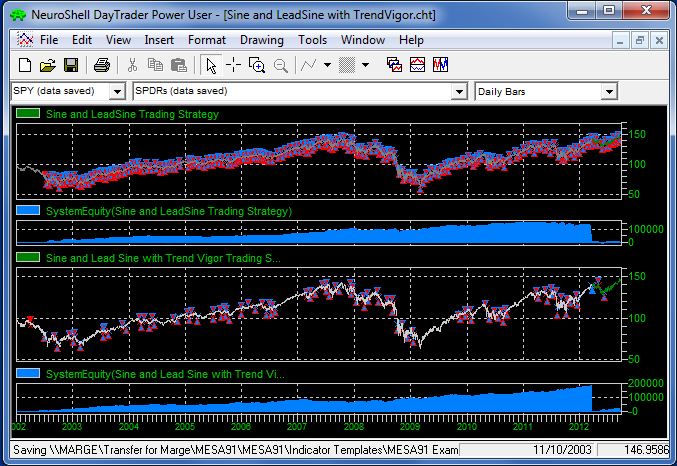Click the 2003 label on the date axis
Viewport: 677px width, 466px height.
coord(72,427)
